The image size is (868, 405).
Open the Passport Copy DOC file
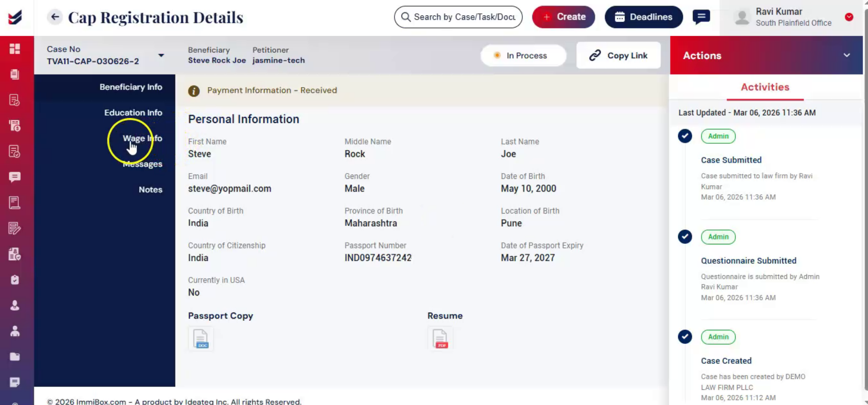pos(201,339)
